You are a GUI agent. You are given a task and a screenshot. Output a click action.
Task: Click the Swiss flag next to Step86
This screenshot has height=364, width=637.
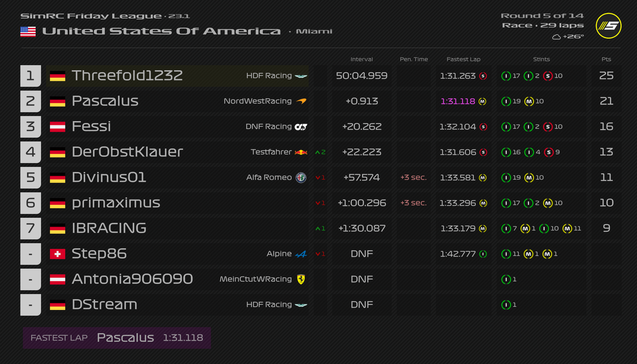(57, 254)
